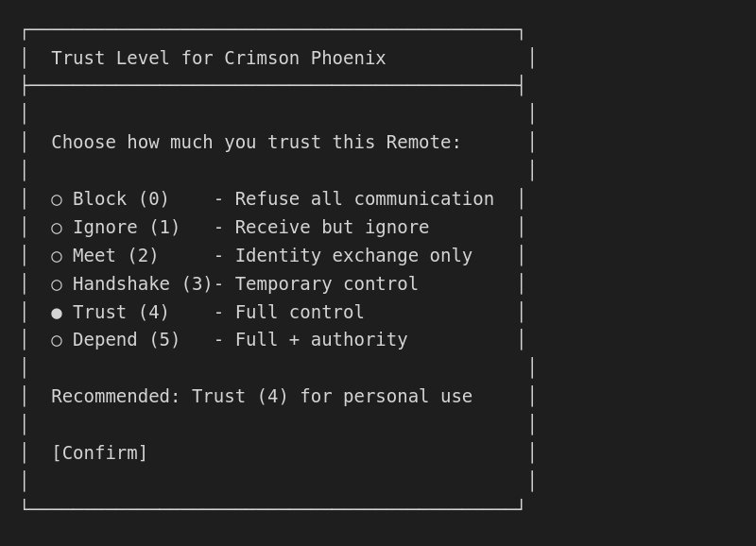This screenshot has width=756, height=546.
Task: Click the Confirm bracketed label
Action: (x=99, y=452)
